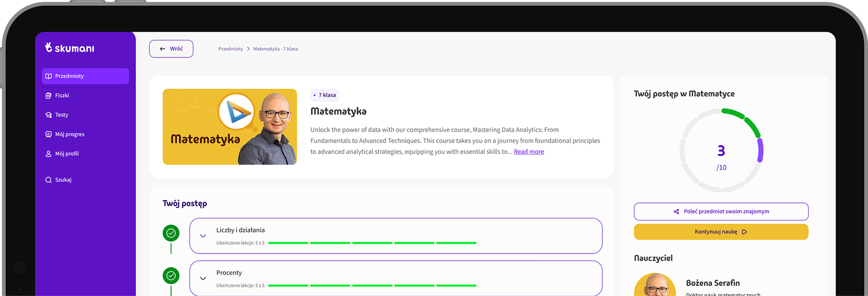Click the Read more link in description
The width and height of the screenshot is (868, 296).
tap(529, 152)
